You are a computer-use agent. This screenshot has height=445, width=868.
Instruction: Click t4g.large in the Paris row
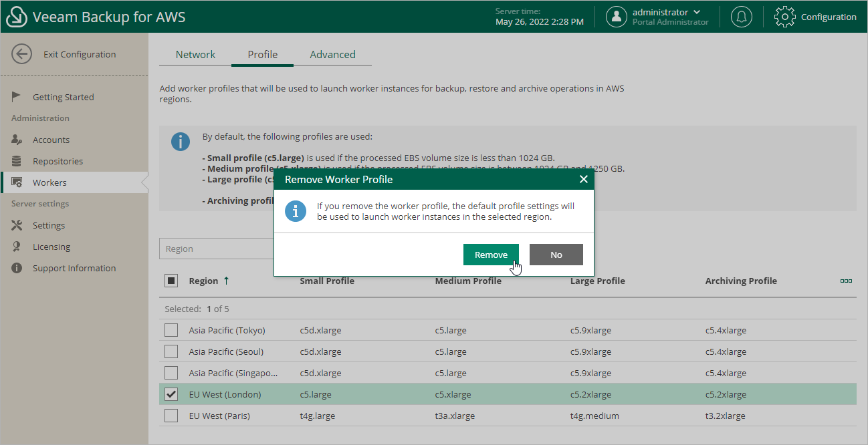click(x=317, y=416)
